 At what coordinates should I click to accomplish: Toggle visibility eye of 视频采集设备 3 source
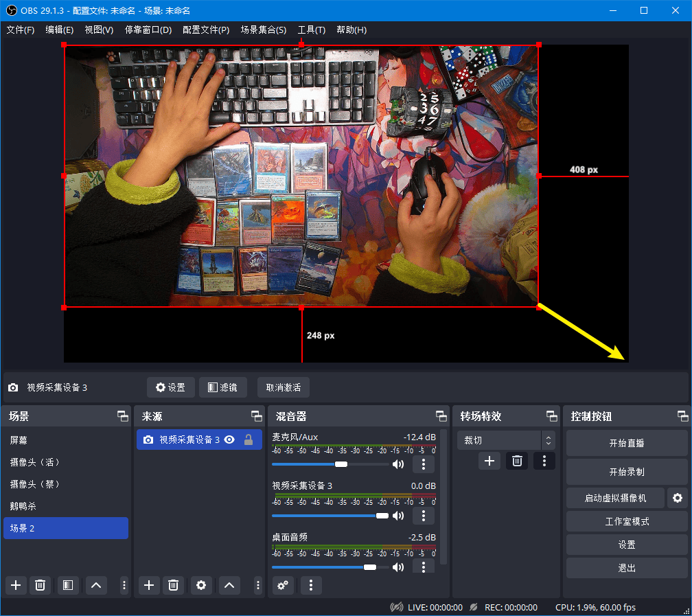(229, 440)
